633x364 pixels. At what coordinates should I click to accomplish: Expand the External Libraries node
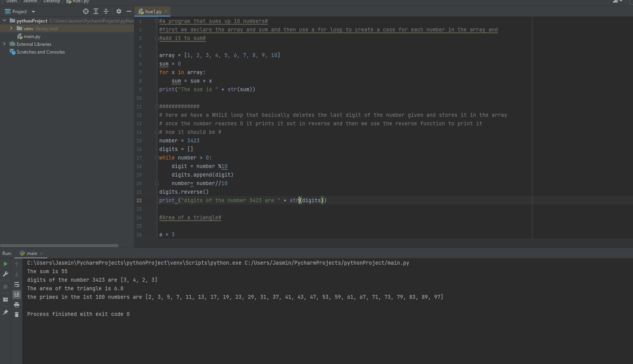pyautogui.click(x=4, y=44)
